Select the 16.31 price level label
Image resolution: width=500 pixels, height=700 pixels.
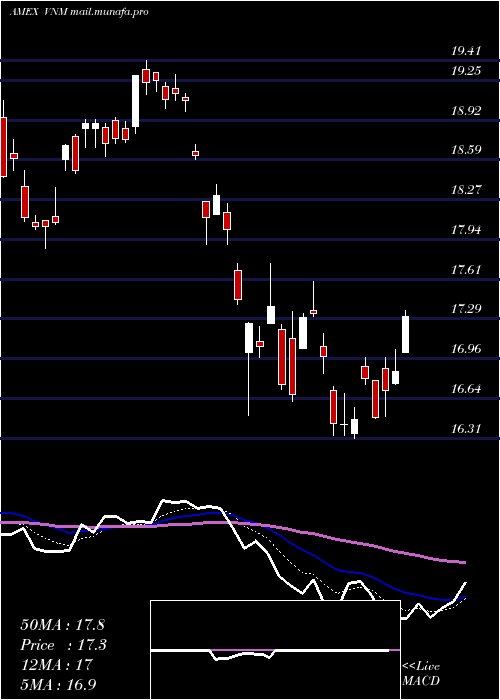pyautogui.click(x=466, y=429)
